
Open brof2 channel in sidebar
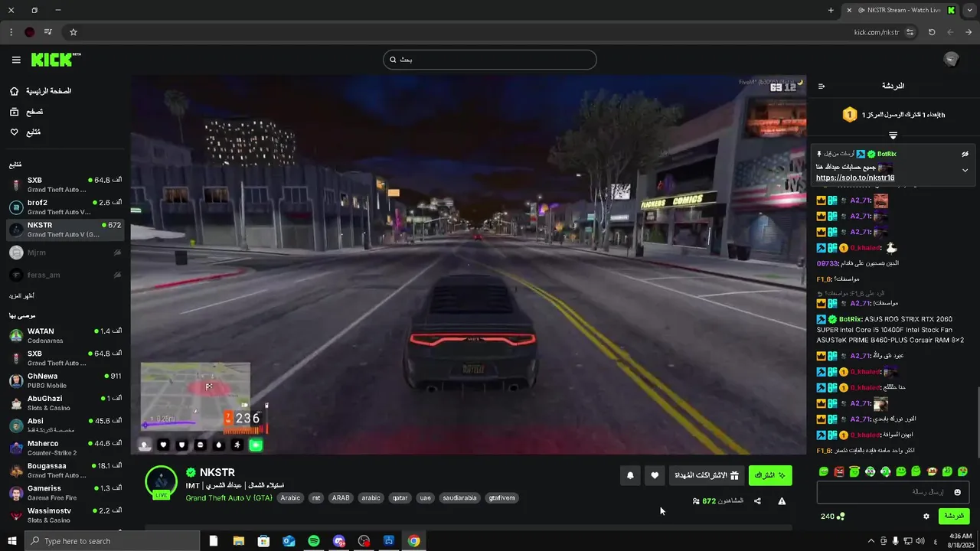(65, 207)
